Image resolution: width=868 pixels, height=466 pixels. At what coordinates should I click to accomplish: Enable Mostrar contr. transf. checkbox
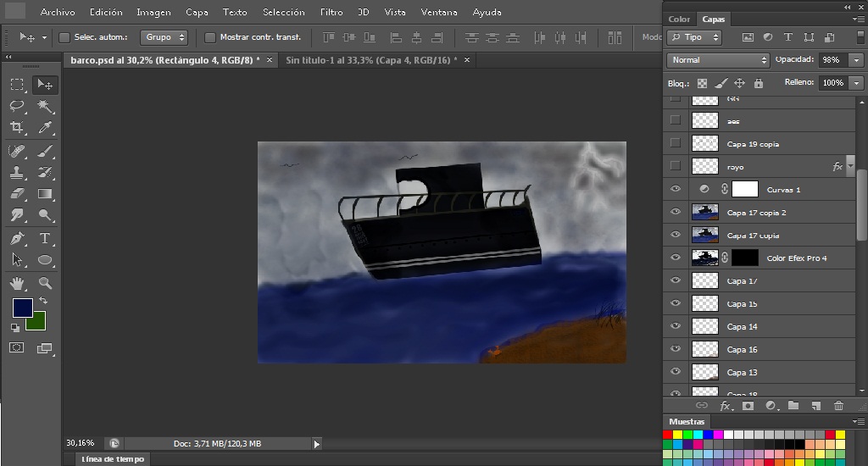(x=210, y=37)
